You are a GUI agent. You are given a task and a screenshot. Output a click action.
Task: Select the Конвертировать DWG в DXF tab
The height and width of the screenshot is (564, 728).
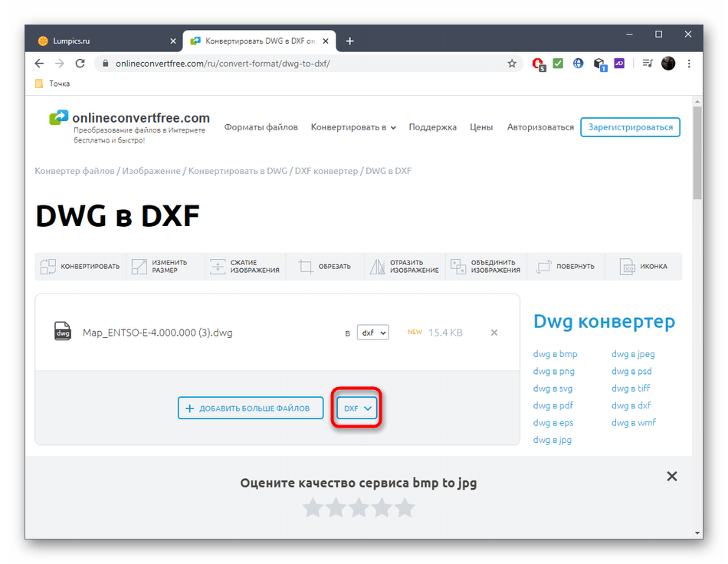(x=259, y=41)
